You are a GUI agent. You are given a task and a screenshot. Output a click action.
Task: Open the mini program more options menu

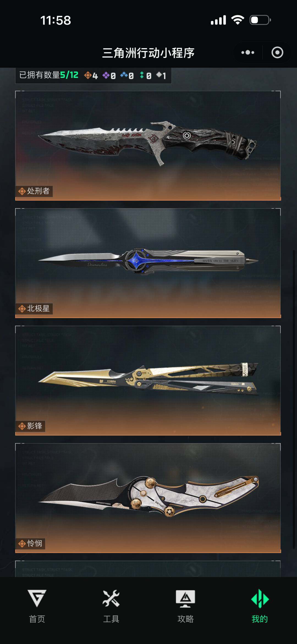click(248, 53)
